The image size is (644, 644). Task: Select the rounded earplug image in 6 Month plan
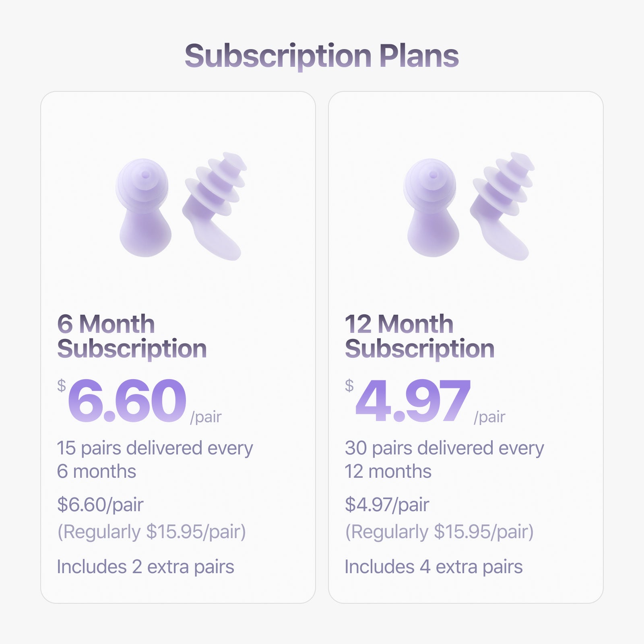(x=144, y=208)
